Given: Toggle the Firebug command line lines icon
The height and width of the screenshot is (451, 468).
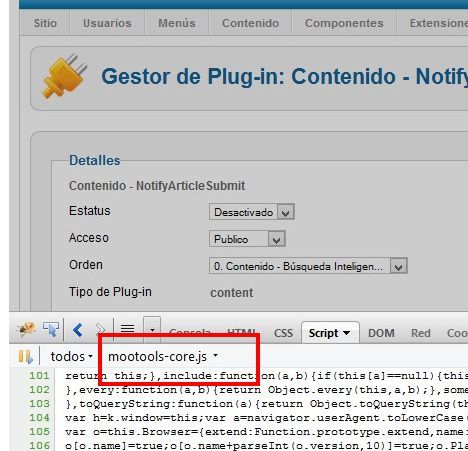Looking at the screenshot, I should [x=127, y=329].
